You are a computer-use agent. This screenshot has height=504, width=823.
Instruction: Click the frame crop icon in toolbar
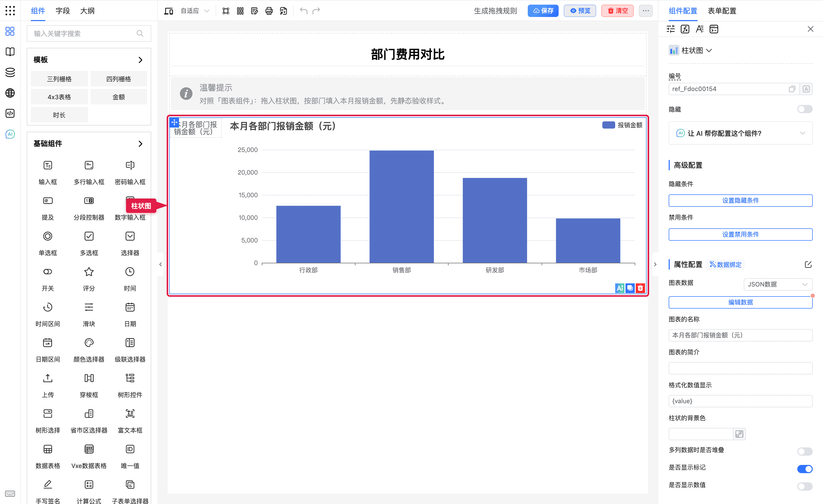[226, 11]
